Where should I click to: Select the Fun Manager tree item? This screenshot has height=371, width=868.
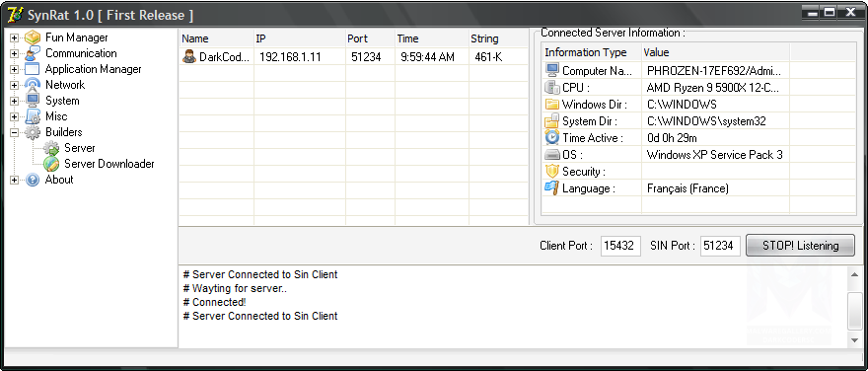pyautogui.click(x=76, y=37)
